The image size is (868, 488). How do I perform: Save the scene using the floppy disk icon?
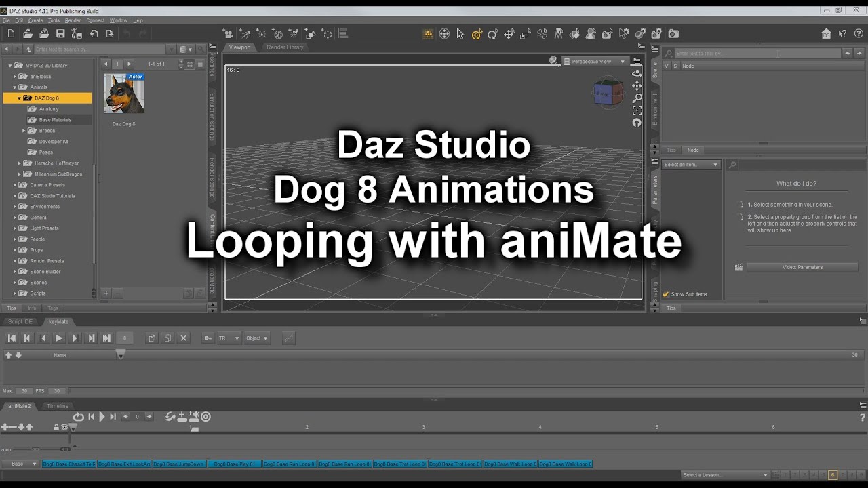click(60, 34)
